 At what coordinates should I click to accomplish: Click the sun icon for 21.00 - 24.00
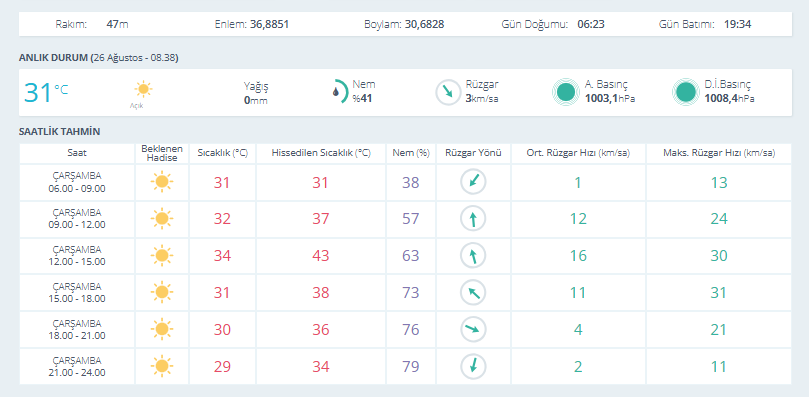click(x=162, y=366)
